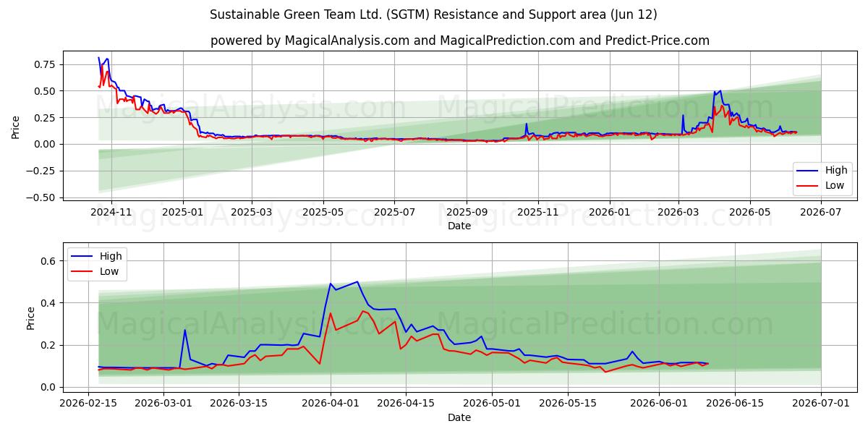The image size is (868, 434).
Task: Click the '2026-06-01' label on lower chart
Action: coord(659,404)
